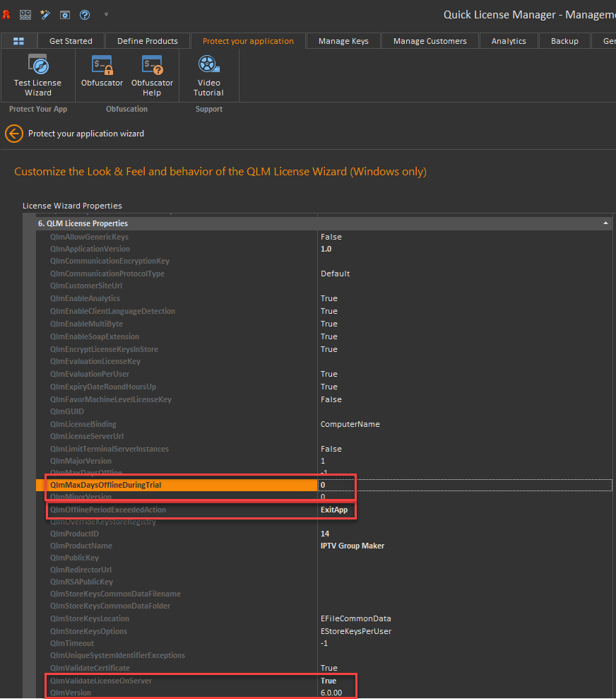
Task: Click the red application logo icon
Action: click(6, 15)
